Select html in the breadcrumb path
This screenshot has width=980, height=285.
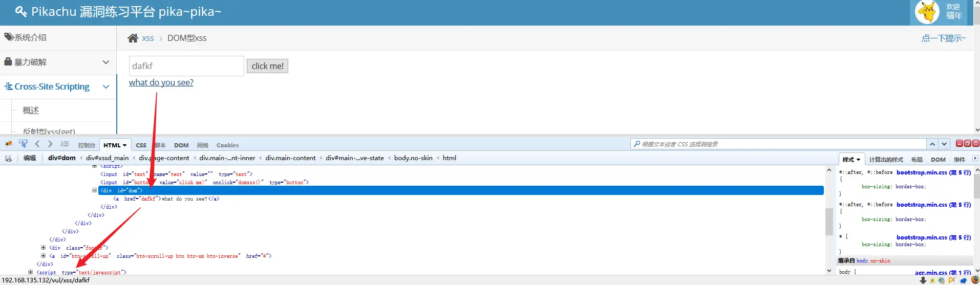coord(450,158)
